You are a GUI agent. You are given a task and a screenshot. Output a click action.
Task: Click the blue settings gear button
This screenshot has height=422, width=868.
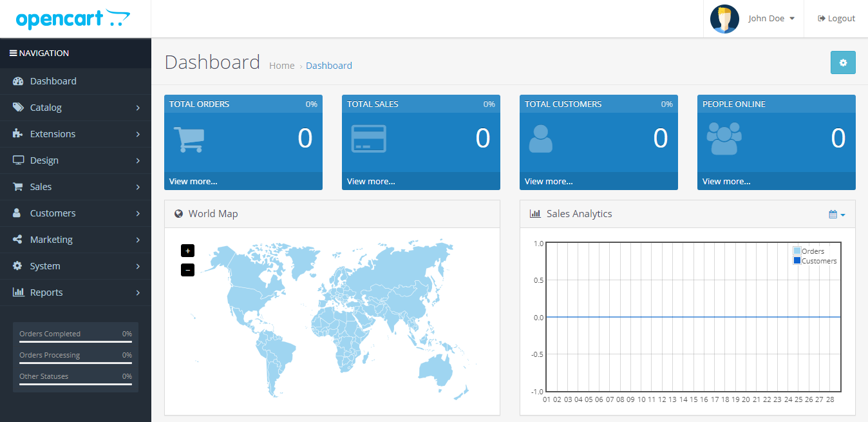(843, 62)
